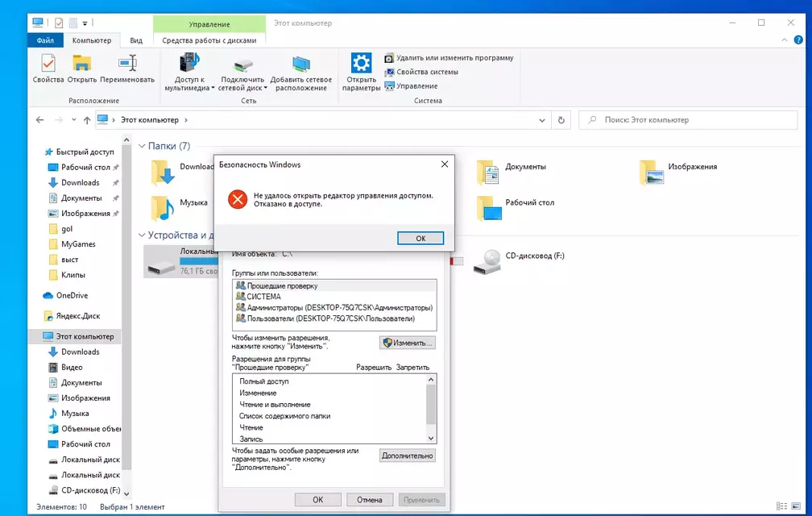Click Удалить или изменить программу

(449, 58)
